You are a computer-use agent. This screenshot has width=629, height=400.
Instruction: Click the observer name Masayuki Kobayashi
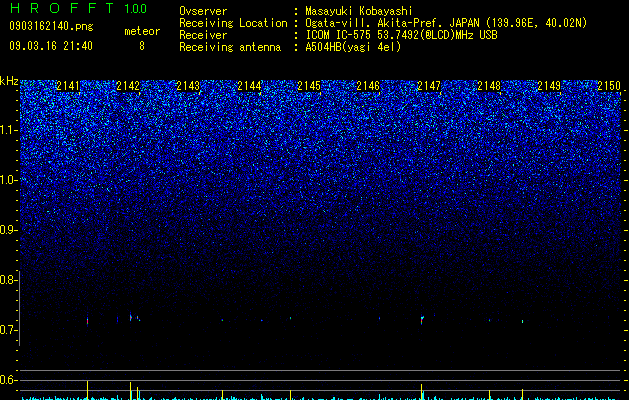359,11
